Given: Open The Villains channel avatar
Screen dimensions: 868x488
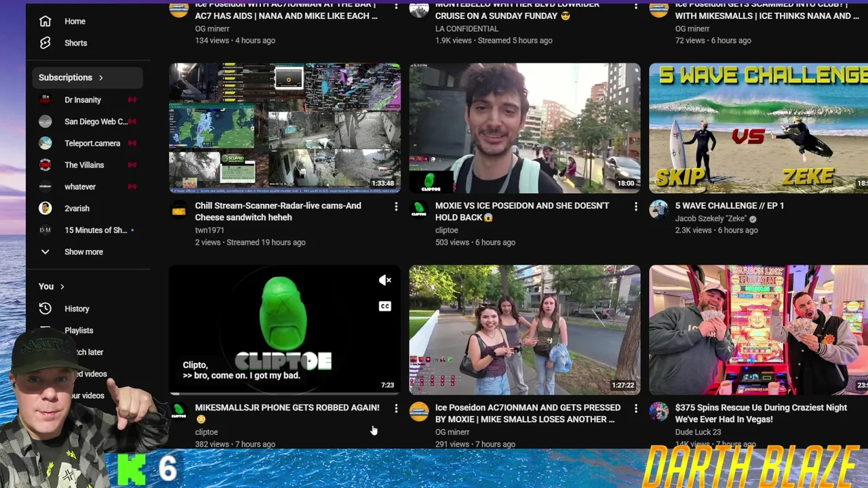Looking at the screenshot, I should (x=45, y=165).
